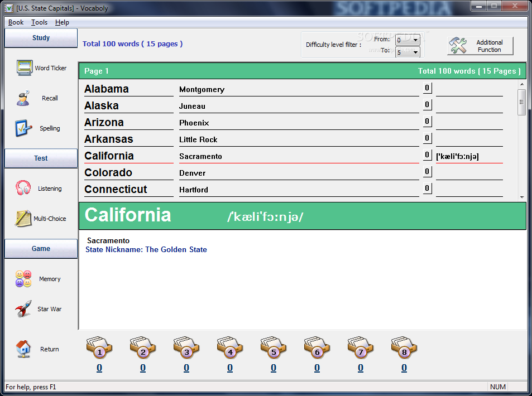The image size is (532, 396).
Task: Launch the Star War rocket icon
Action: pyautogui.click(x=23, y=308)
